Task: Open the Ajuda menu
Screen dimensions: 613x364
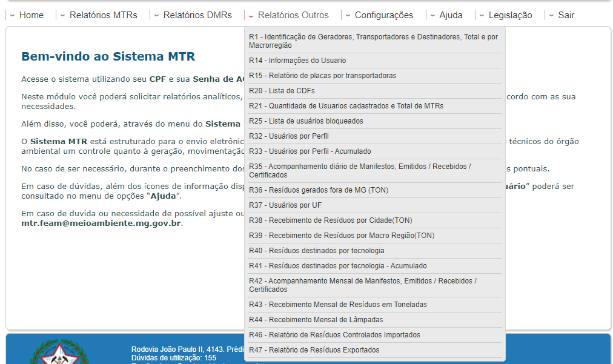Action: point(451,15)
